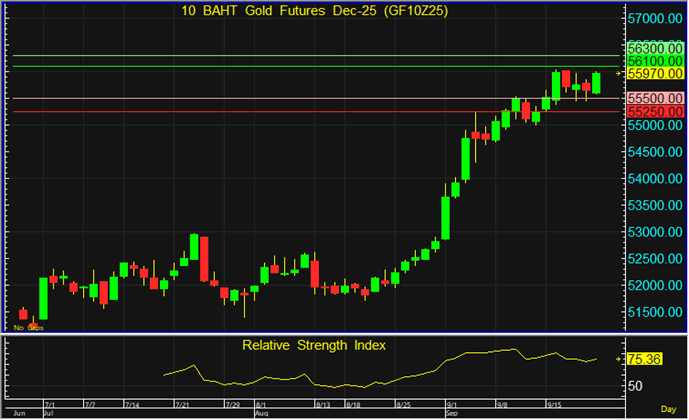689x420 pixels.
Task: Select the 55250 red horizontal line
Action: [300, 112]
